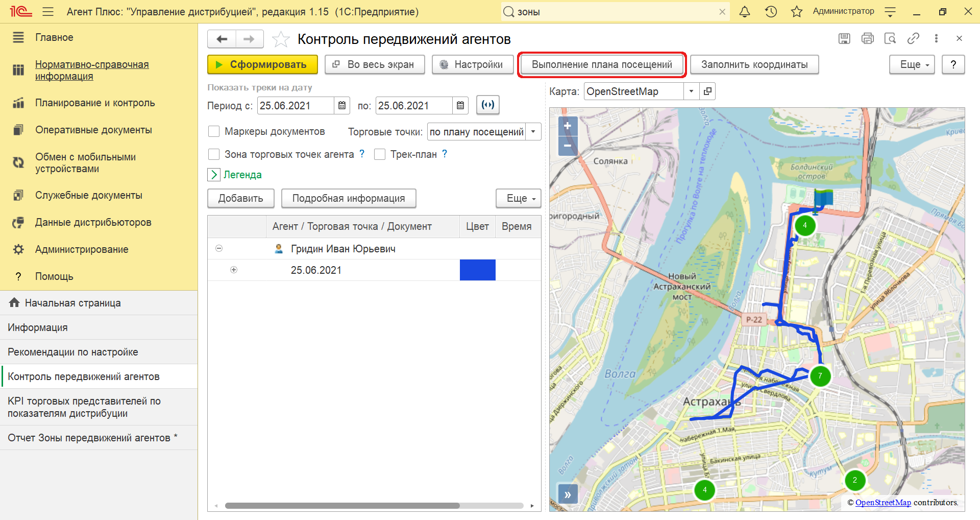Open calendar for period end date
The image size is (980, 520).
pos(460,106)
